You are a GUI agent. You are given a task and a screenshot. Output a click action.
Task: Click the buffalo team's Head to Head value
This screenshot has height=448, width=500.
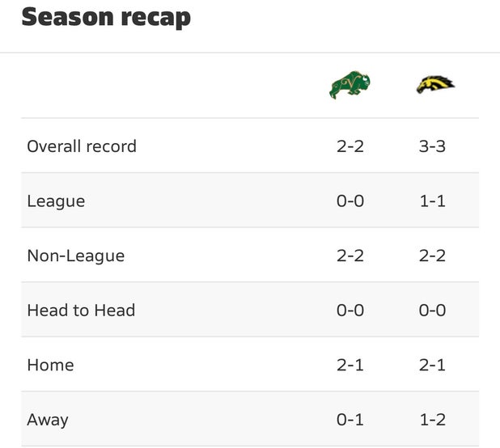(350, 311)
